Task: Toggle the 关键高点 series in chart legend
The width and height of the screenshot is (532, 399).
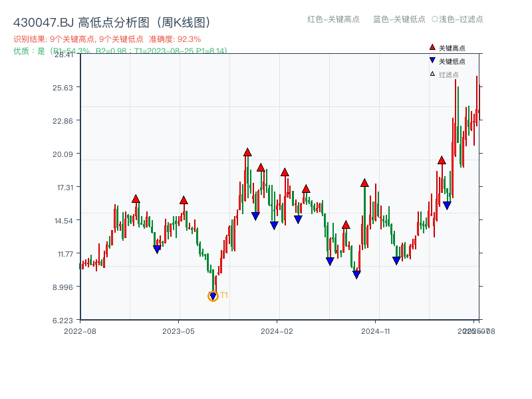Action: point(447,48)
